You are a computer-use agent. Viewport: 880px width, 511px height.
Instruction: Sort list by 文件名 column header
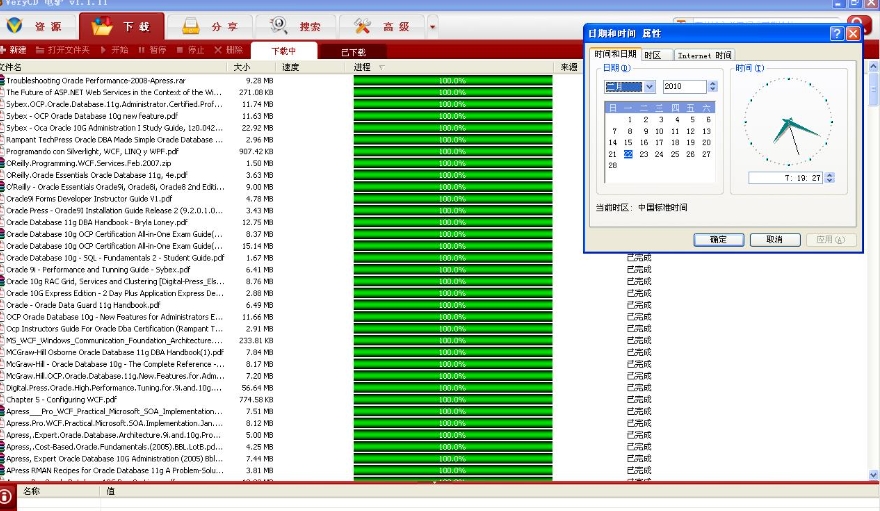click(112, 67)
